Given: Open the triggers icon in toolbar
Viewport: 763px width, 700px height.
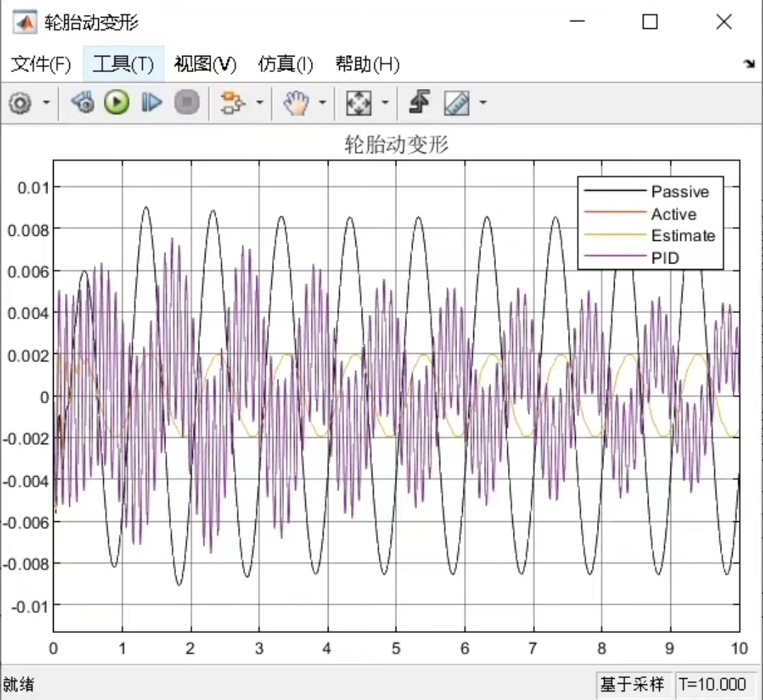Looking at the screenshot, I should (420, 102).
